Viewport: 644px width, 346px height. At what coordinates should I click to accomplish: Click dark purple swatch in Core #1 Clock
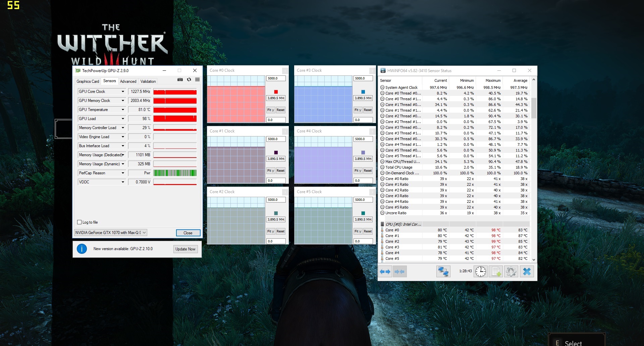pos(276,153)
